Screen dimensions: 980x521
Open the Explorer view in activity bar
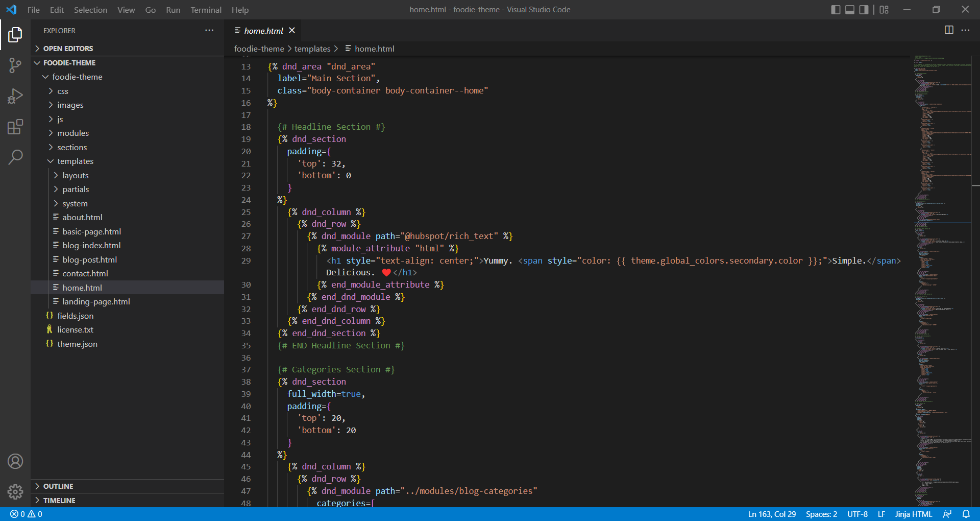tap(15, 35)
